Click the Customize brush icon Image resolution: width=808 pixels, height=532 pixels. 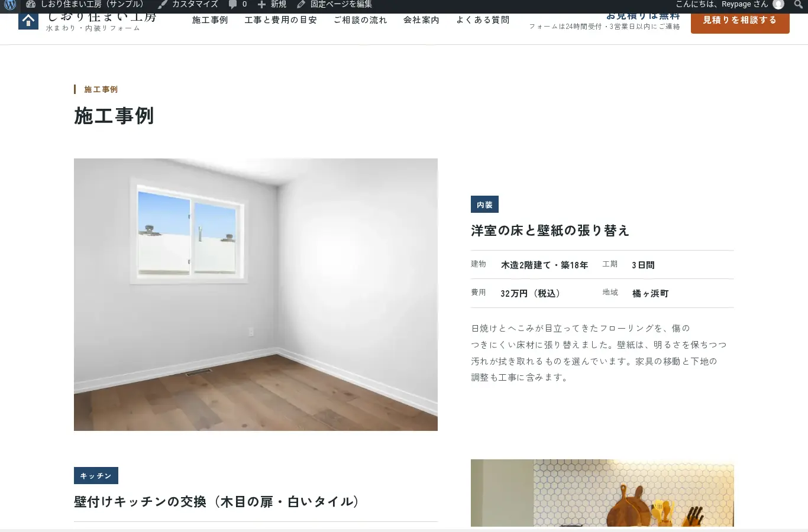pyautogui.click(x=163, y=4)
